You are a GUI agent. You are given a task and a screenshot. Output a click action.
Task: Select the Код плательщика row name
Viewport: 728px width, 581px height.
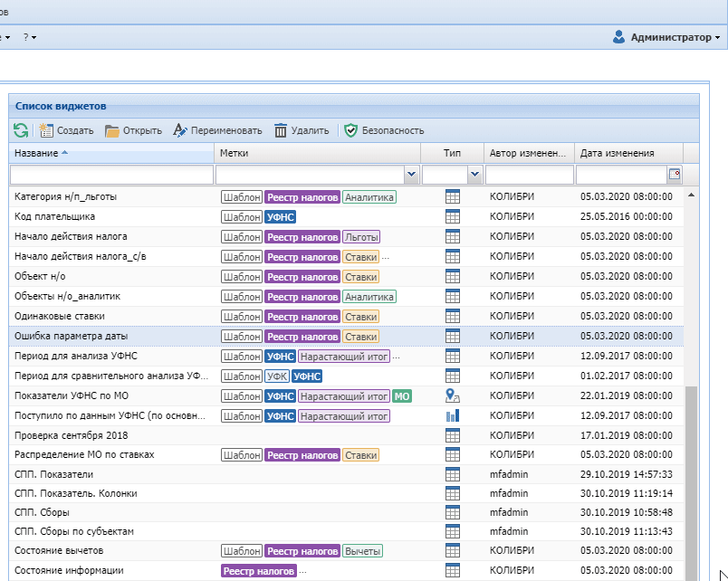pyautogui.click(x=55, y=216)
